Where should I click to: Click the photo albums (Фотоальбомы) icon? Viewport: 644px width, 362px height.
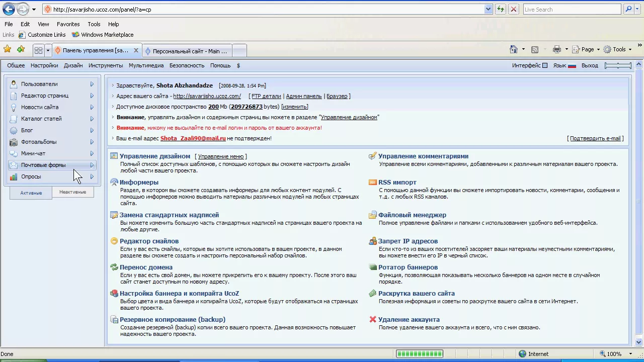14,142
